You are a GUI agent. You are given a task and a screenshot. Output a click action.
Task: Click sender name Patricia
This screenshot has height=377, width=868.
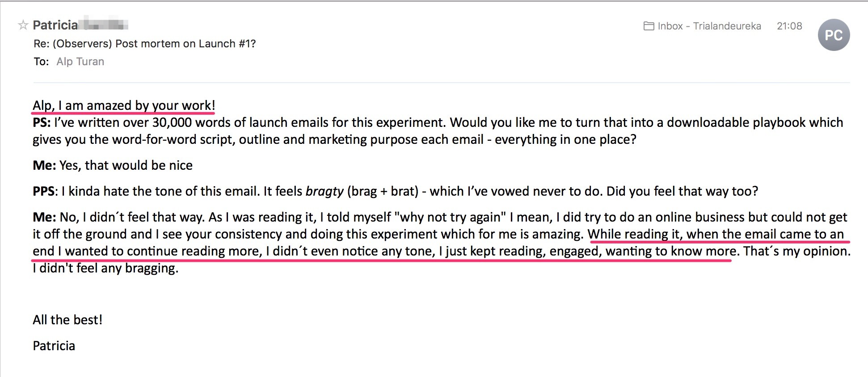point(55,25)
